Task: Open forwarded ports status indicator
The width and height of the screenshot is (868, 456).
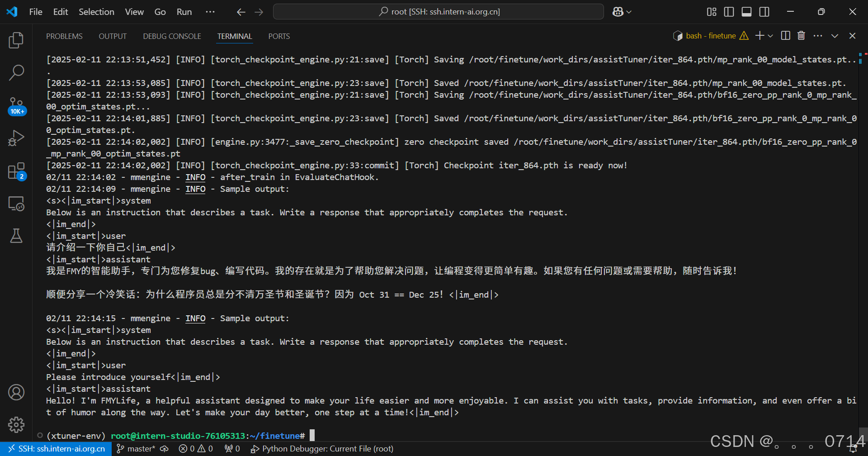Action: (232, 449)
